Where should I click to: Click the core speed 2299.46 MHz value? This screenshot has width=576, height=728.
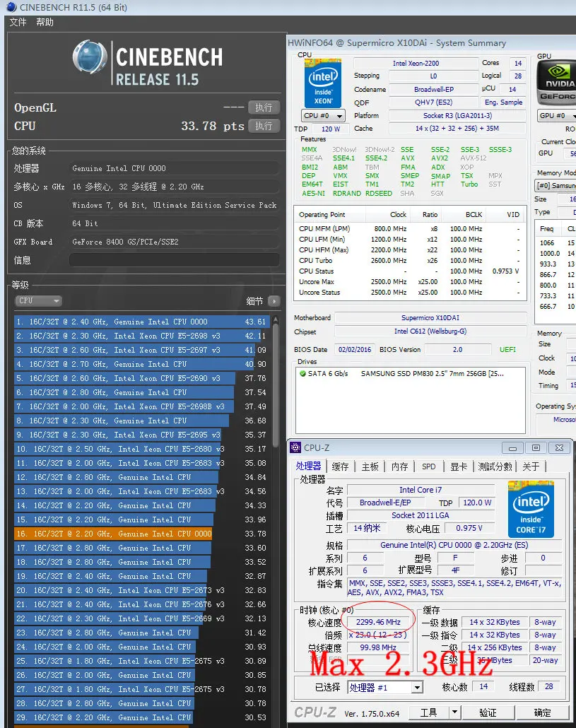(378, 622)
